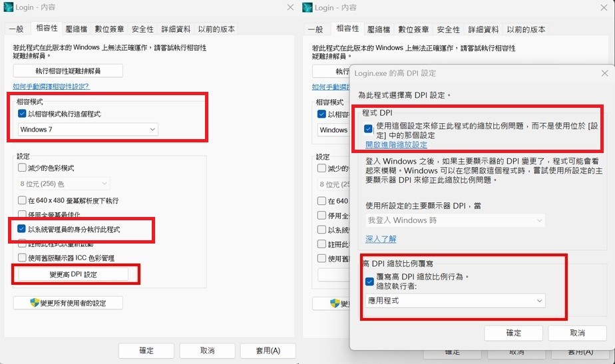Screen dimensions: 615x364
Task: Confirm the DPI dialog with 確定
Action: tap(514, 333)
